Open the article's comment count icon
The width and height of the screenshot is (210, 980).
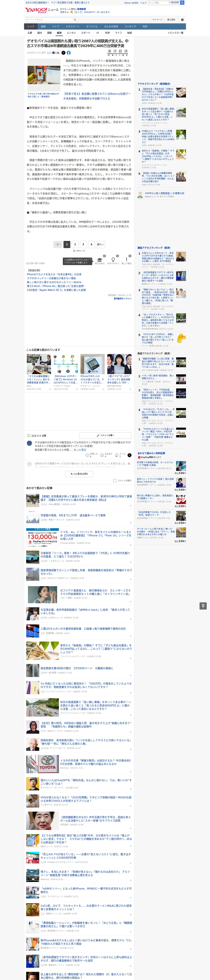[x=49, y=53]
